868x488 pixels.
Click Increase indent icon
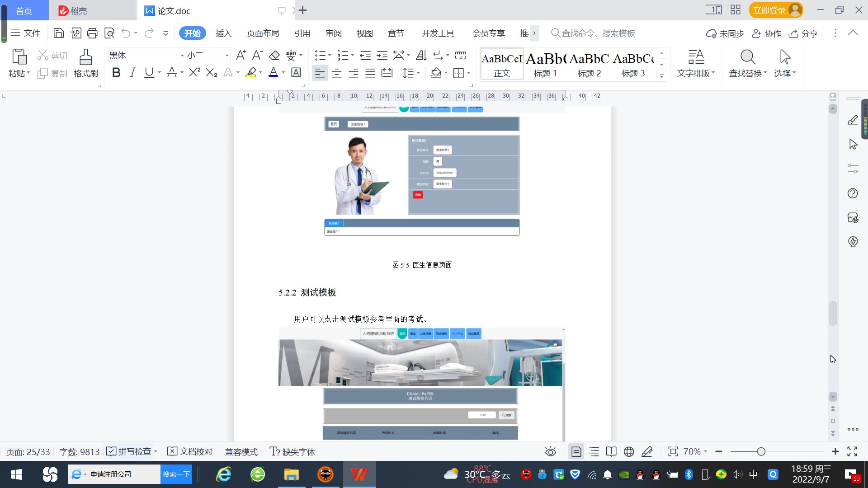click(382, 55)
